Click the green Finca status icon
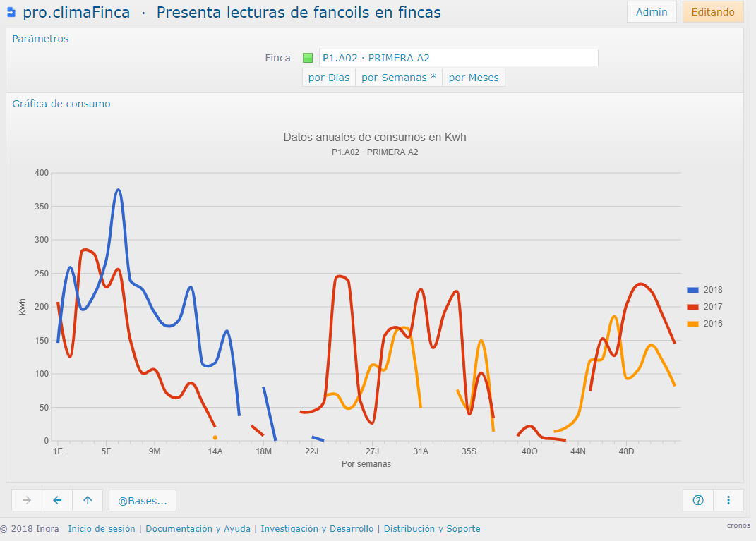Image resolution: width=756 pixels, height=541 pixels. point(308,58)
